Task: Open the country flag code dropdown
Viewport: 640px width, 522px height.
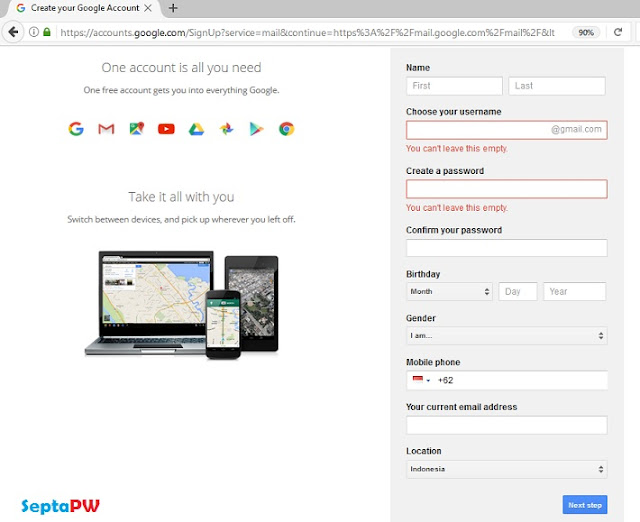Action: coord(421,380)
